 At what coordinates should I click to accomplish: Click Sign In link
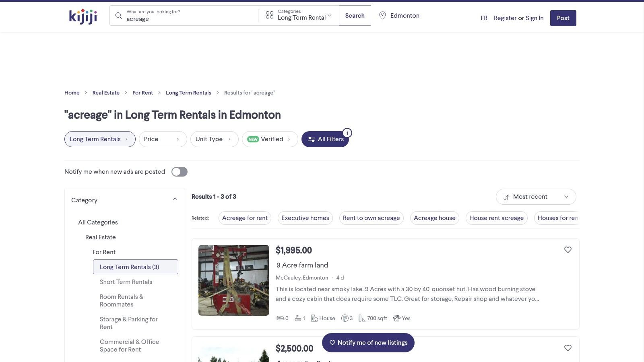[x=535, y=18]
